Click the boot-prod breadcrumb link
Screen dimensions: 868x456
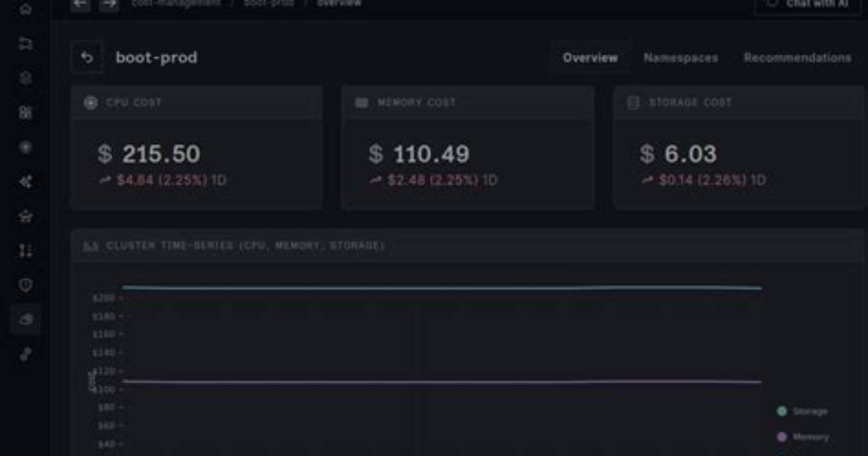269,4
